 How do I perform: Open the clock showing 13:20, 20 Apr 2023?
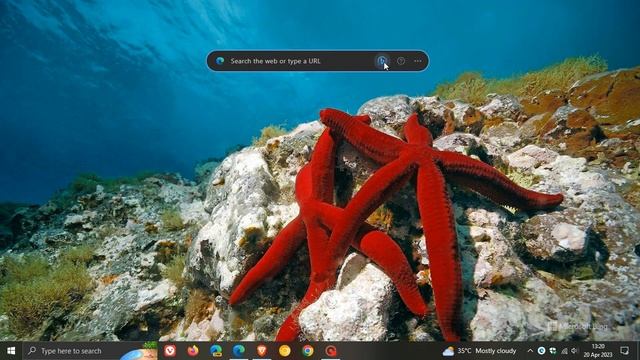[598, 351]
